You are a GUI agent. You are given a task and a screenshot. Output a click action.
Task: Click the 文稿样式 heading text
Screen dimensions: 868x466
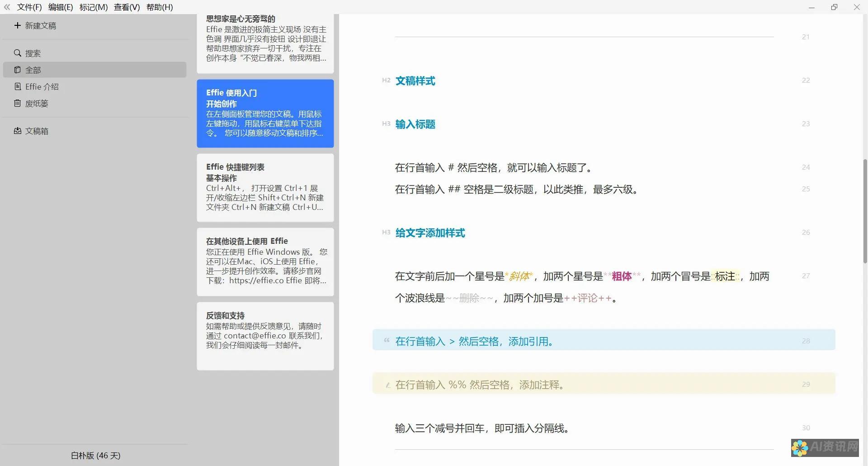click(x=415, y=81)
